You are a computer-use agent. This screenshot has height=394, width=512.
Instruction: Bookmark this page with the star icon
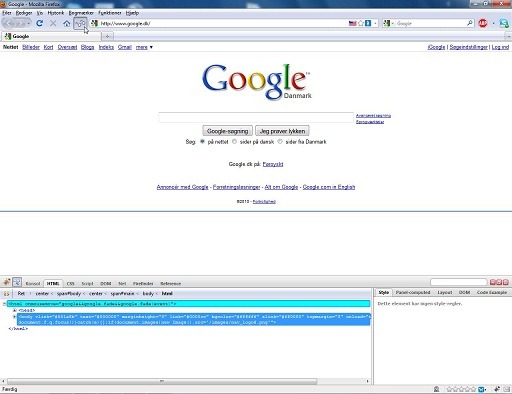click(360, 23)
